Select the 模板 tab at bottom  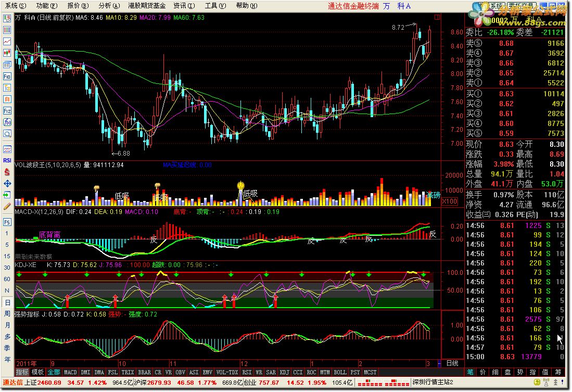(x=38, y=372)
